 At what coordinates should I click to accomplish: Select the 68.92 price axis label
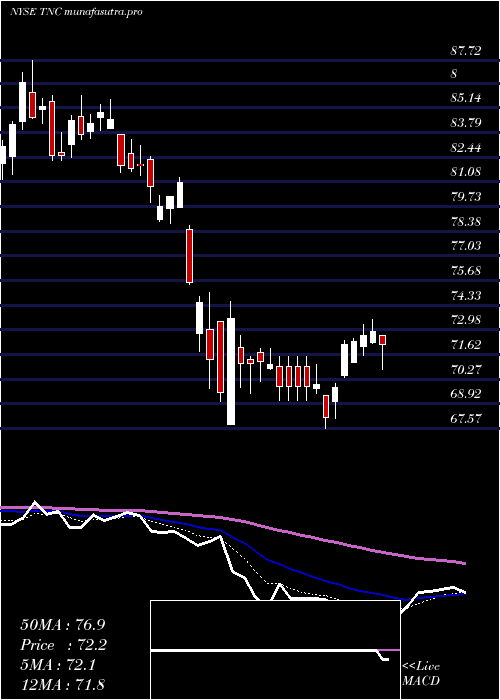tap(466, 394)
